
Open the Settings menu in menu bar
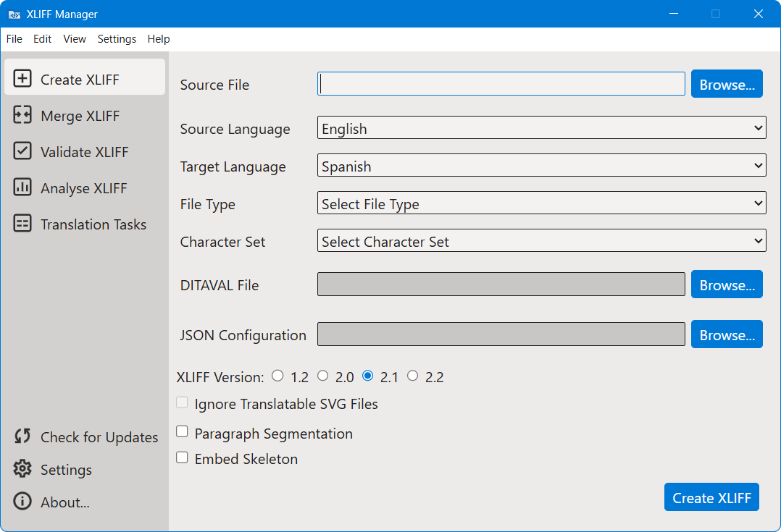point(117,39)
